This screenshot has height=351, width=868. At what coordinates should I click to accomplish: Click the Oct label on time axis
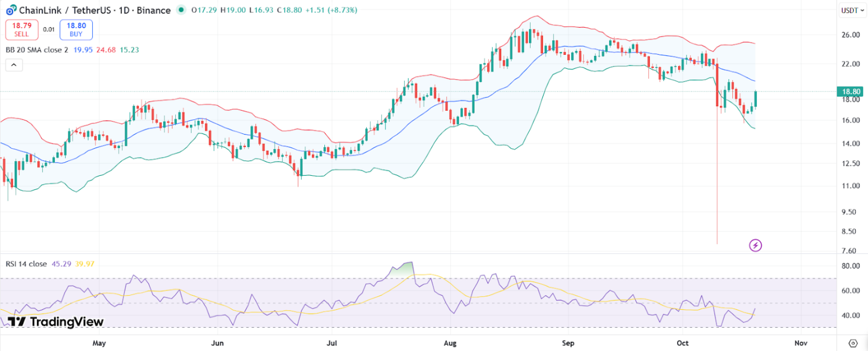click(683, 343)
